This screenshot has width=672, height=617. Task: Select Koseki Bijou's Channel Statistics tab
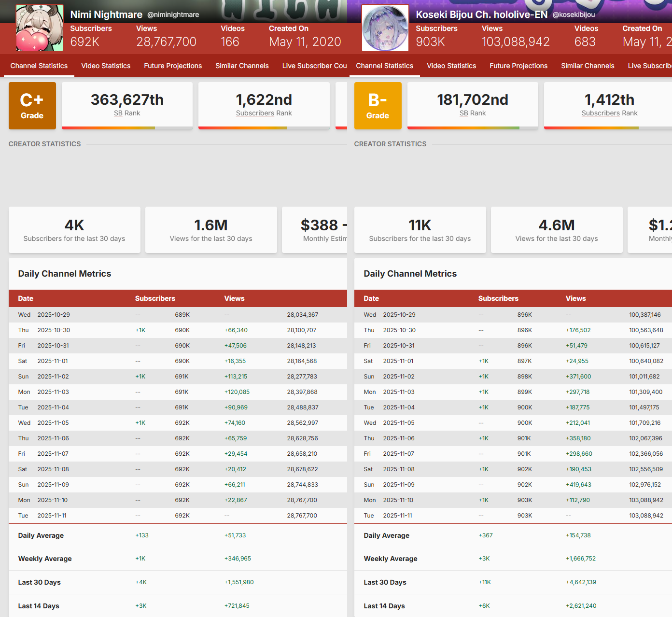point(385,66)
